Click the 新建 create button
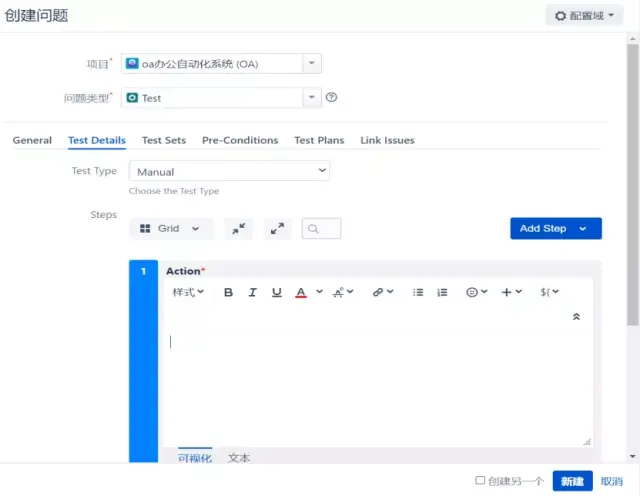The width and height of the screenshot is (640, 496). click(x=572, y=481)
